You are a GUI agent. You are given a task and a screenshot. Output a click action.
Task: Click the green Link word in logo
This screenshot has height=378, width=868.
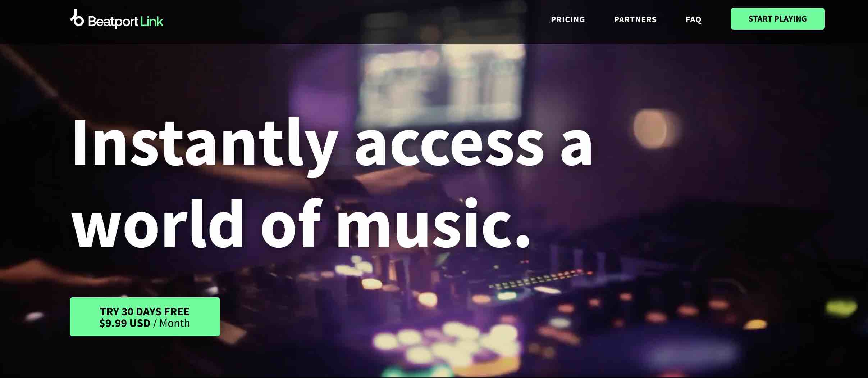point(152,21)
